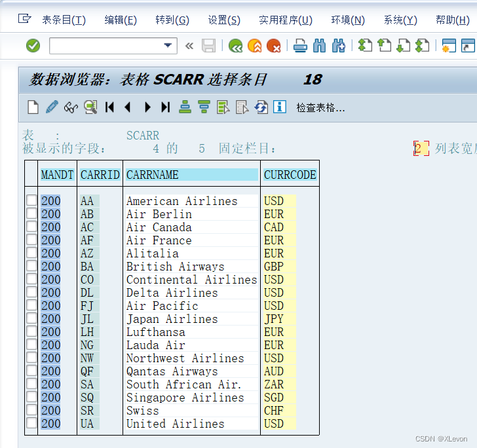The image size is (477, 448).
Task: Open the system menu icon left of 表条目
Action: [x=24, y=19]
